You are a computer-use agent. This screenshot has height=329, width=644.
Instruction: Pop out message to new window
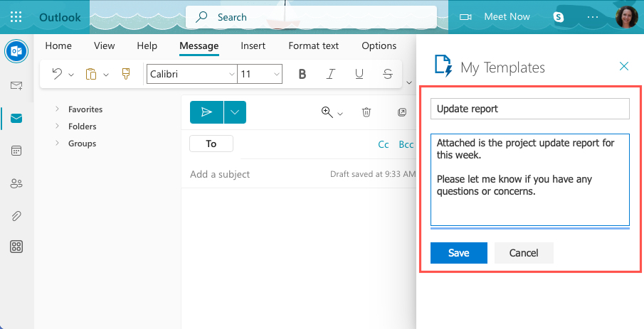tap(401, 112)
